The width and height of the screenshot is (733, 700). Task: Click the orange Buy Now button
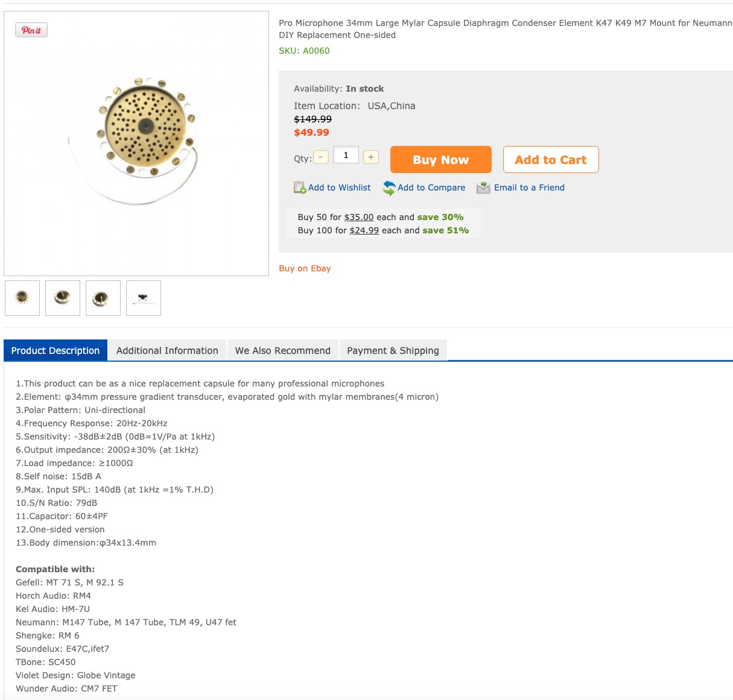pyautogui.click(x=441, y=160)
